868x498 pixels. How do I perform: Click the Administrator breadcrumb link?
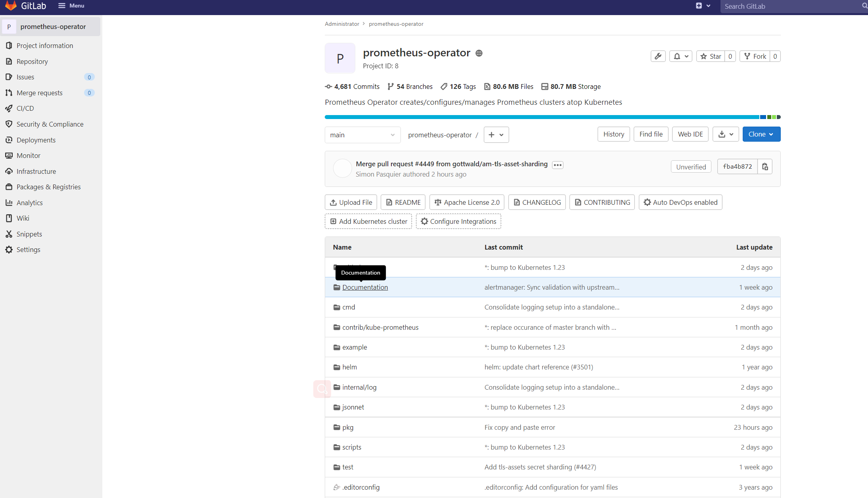point(342,24)
